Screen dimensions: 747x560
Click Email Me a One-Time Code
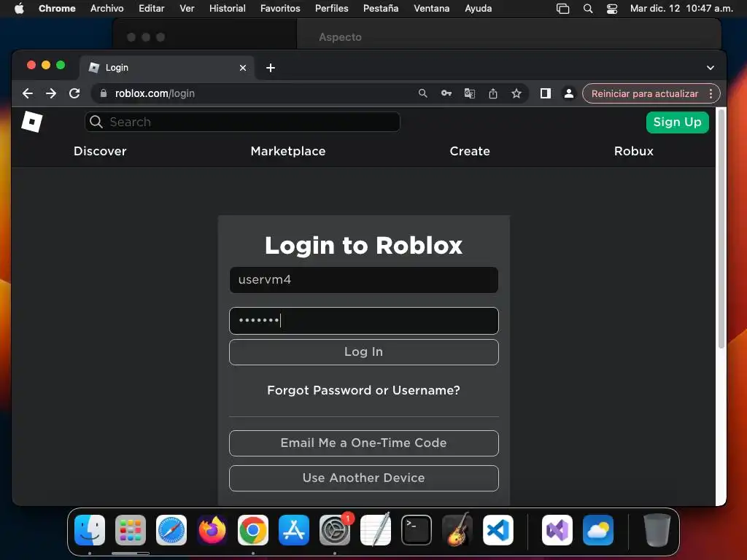click(363, 443)
